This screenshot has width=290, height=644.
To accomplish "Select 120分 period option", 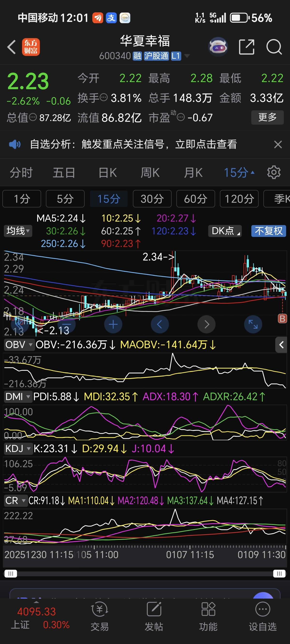I will coord(239,199).
